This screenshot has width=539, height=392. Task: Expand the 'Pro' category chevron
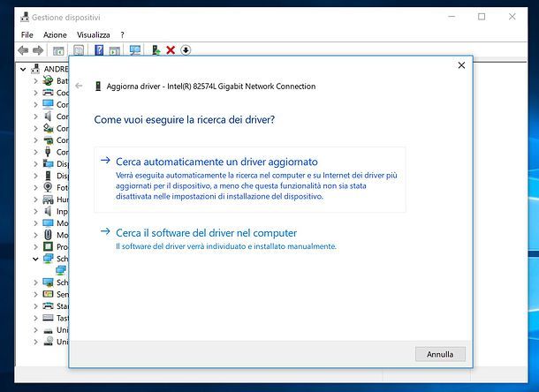point(35,246)
